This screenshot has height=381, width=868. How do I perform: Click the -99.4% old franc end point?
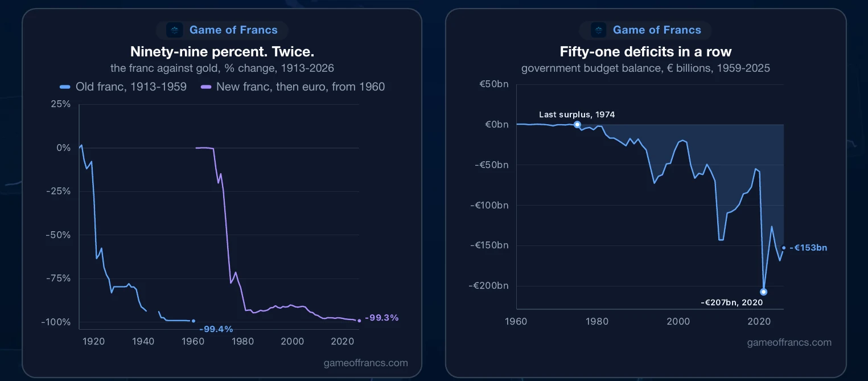194,321
